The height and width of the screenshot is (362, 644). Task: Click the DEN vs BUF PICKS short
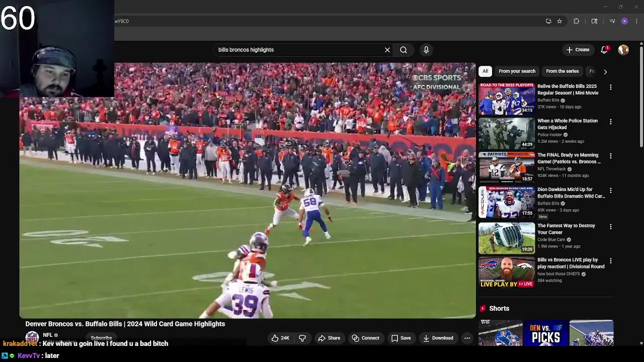[x=546, y=333]
